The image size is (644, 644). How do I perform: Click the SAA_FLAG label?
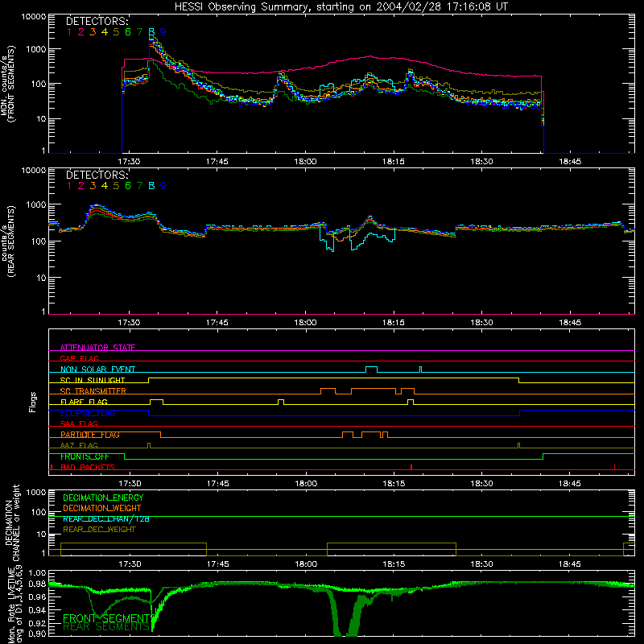coord(79,424)
